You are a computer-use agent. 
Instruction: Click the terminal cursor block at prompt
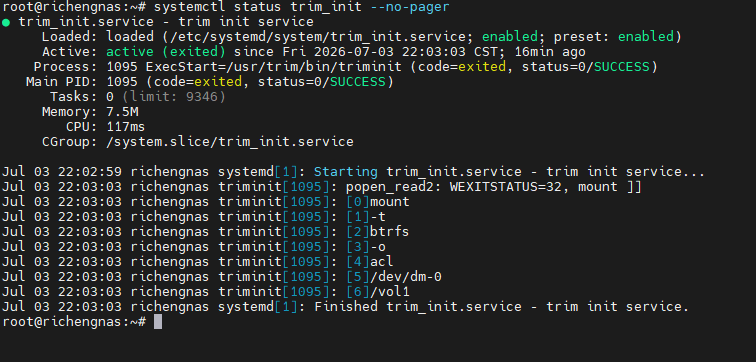coord(158,322)
